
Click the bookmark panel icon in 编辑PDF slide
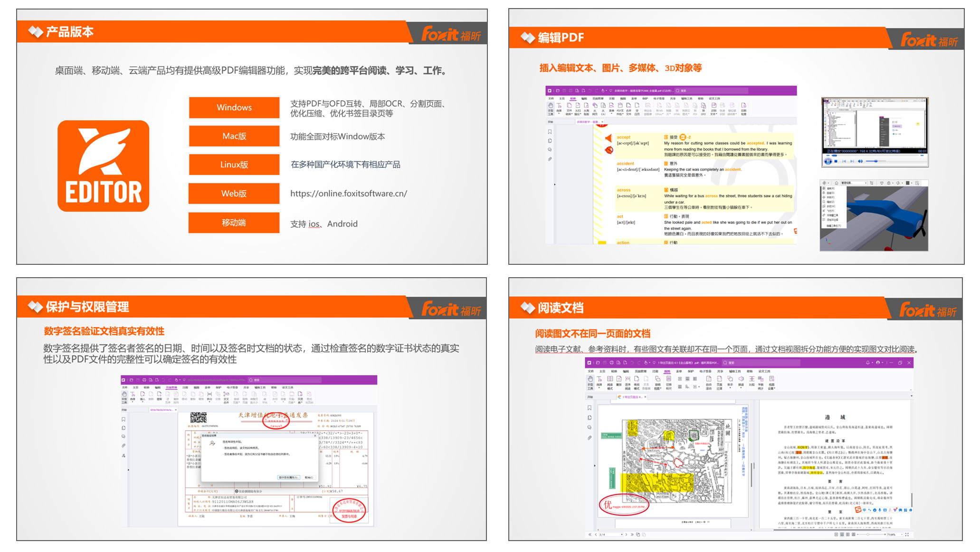(550, 132)
